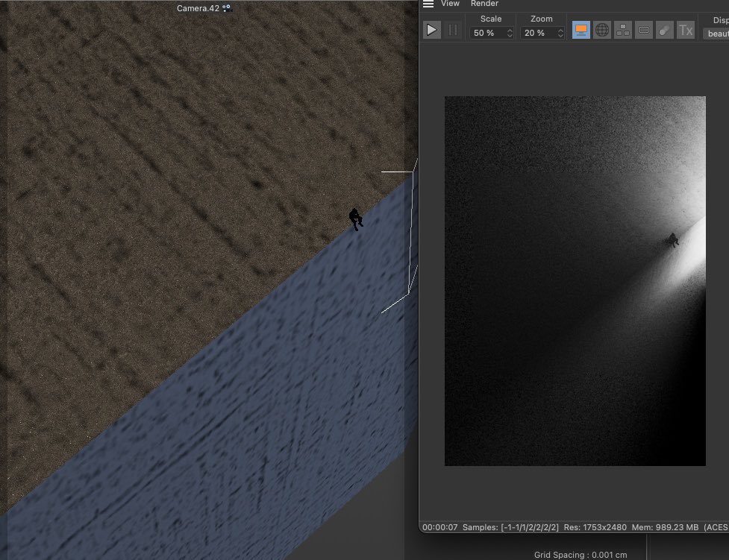Viewport: 729px width, 560px height.
Task: Open the beauty display dropdown
Action: click(716, 34)
